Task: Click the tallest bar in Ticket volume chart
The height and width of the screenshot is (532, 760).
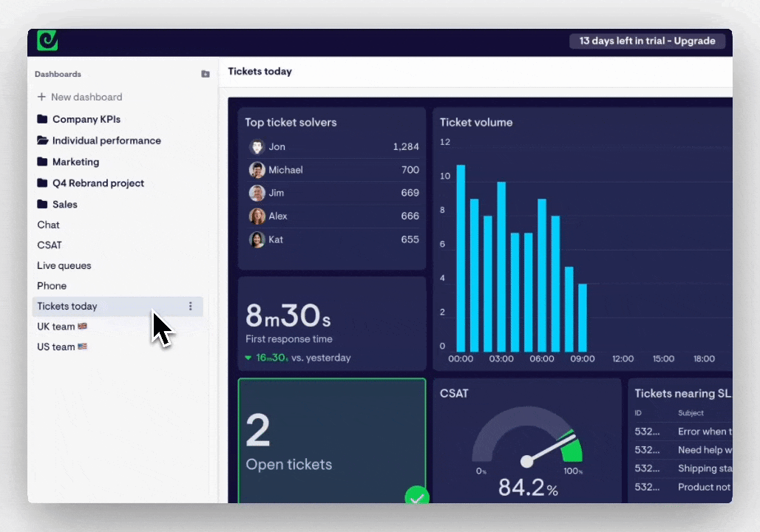Action: 461,255
